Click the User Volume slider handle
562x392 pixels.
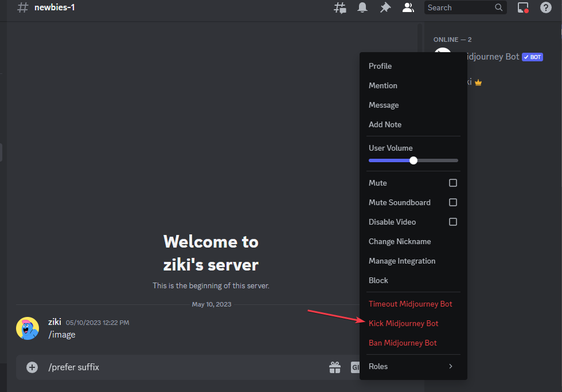tap(413, 160)
